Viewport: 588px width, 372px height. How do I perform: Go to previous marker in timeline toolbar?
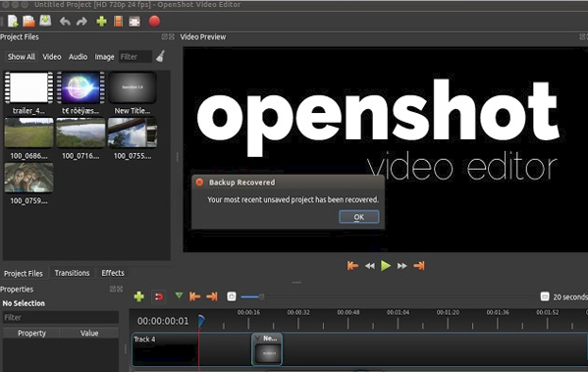(194, 296)
